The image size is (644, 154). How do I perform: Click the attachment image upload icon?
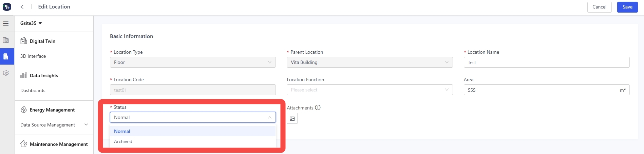coord(292,119)
